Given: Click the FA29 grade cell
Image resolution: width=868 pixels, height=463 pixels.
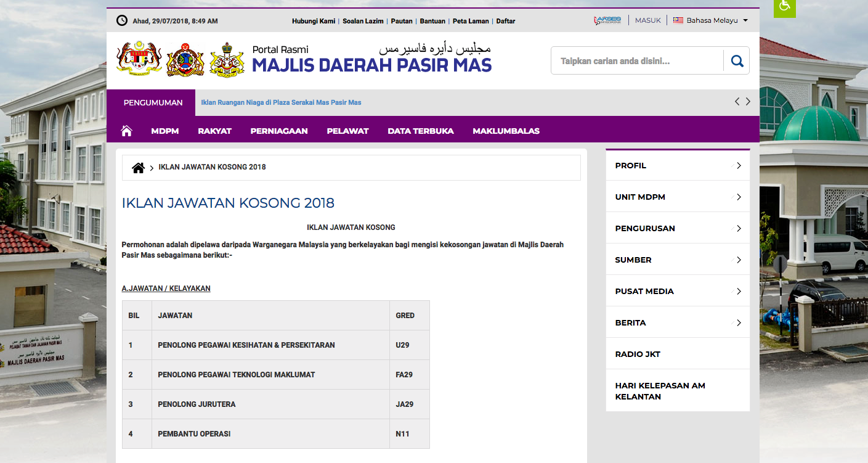Looking at the screenshot, I should pyautogui.click(x=410, y=375).
